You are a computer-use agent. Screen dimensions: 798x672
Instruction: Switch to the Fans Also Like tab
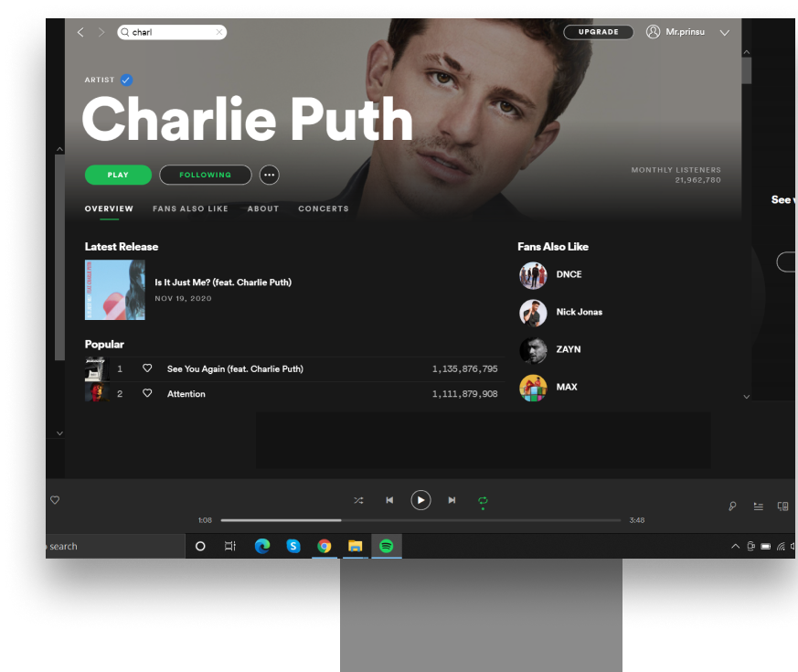point(190,208)
